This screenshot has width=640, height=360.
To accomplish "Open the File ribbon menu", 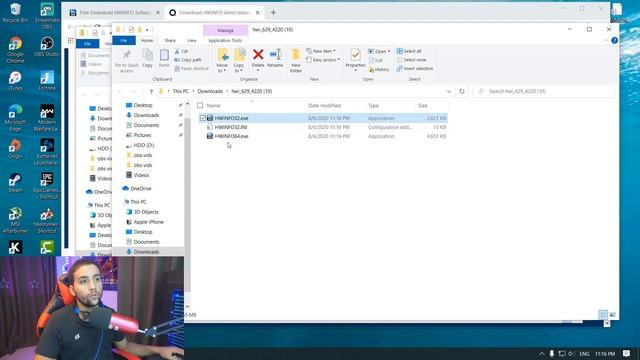I will (x=124, y=40).
